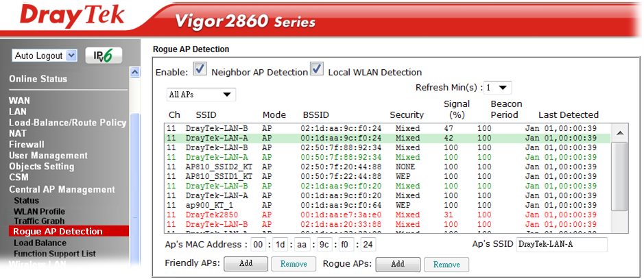Select highlighted row 00:1d:aa:9c:f0:24

tap(387, 138)
